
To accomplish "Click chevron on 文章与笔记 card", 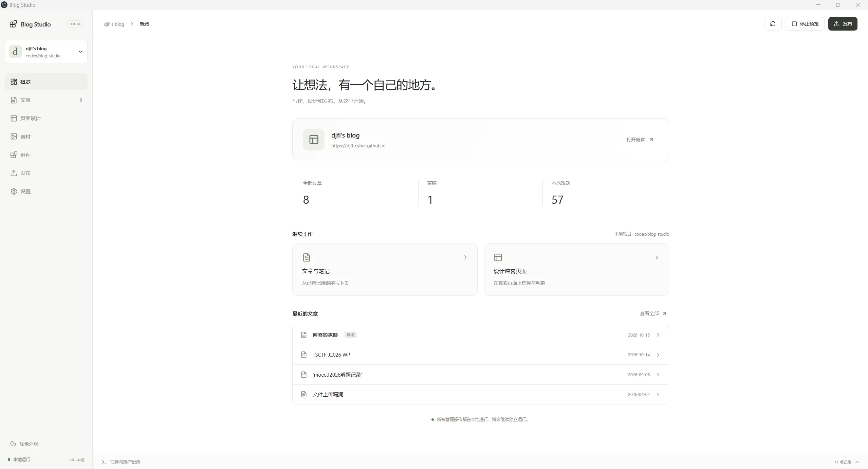I will point(465,257).
